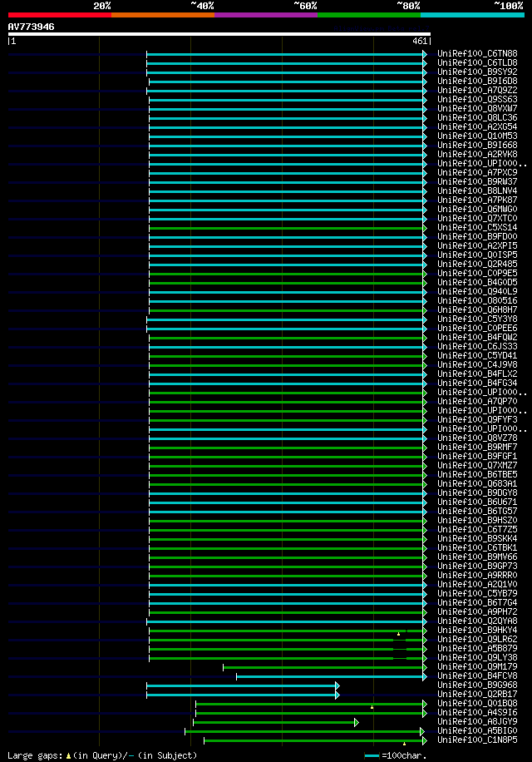Viewport: 532px width, 762px height.
Task: Click the green bar for UniRef100_A8JGY9
Action: pos(274,723)
